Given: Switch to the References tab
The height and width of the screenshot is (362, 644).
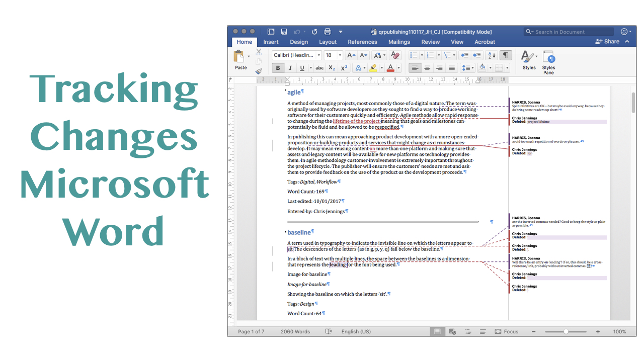Looking at the screenshot, I should [362, 42].
